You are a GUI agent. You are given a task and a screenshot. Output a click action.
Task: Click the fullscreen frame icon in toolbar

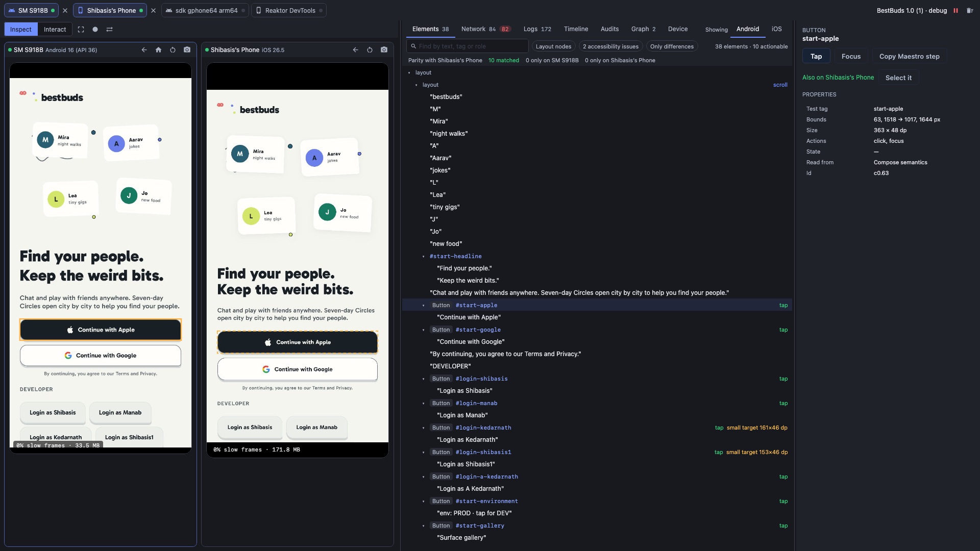[81, 30]
